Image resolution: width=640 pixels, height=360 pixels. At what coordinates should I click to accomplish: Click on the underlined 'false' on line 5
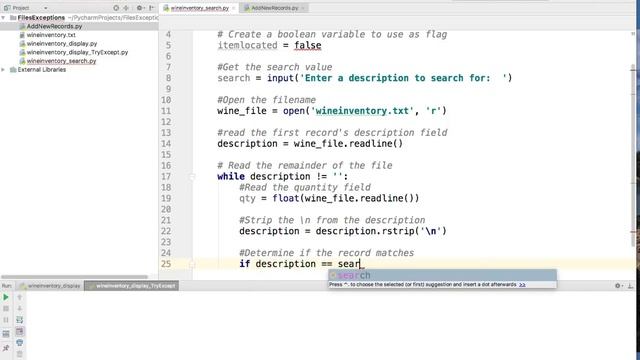click(307, 45)
